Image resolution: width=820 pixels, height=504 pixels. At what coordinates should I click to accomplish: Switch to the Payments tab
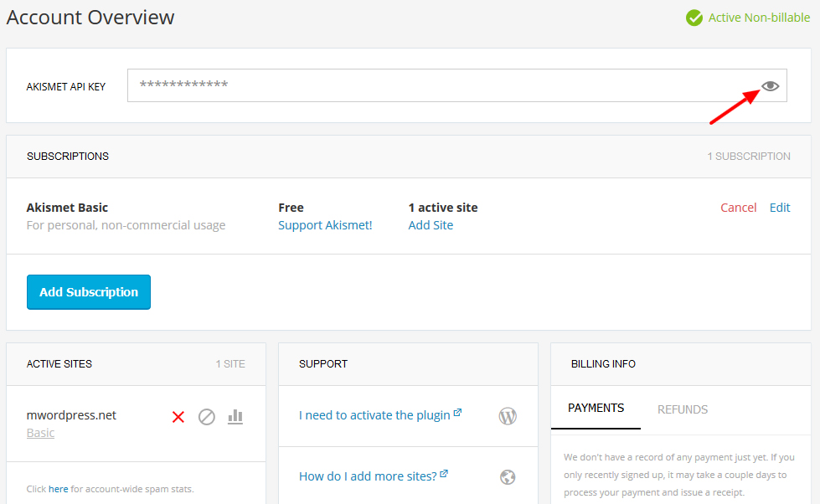click(596, 409)
